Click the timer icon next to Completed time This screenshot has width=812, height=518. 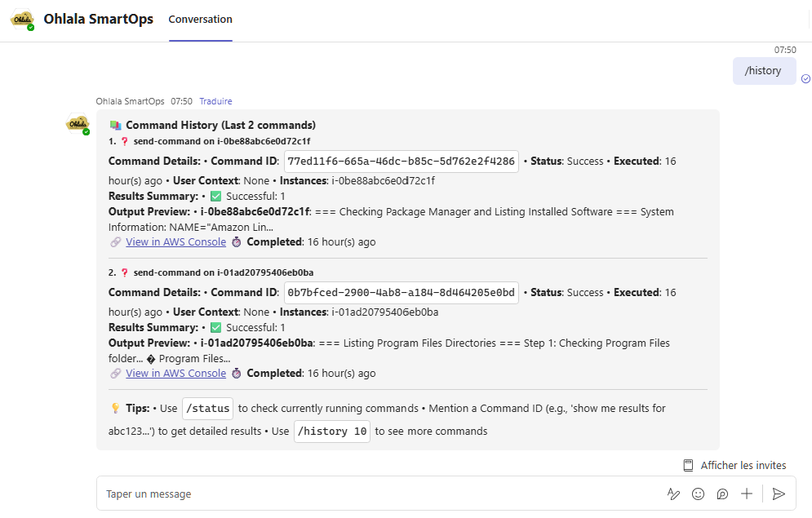(x=236, y=241)
